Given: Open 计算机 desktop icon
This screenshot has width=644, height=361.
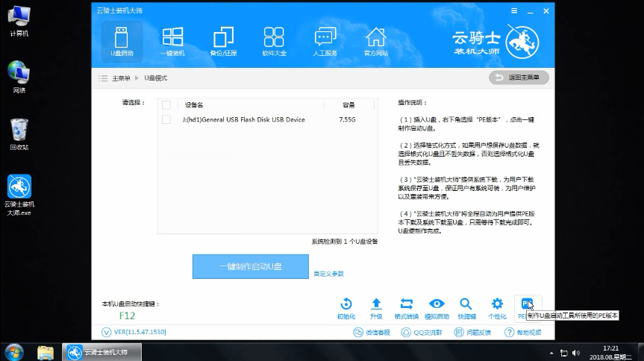Looking at the screenshot, I should click(x=19, y=21).
